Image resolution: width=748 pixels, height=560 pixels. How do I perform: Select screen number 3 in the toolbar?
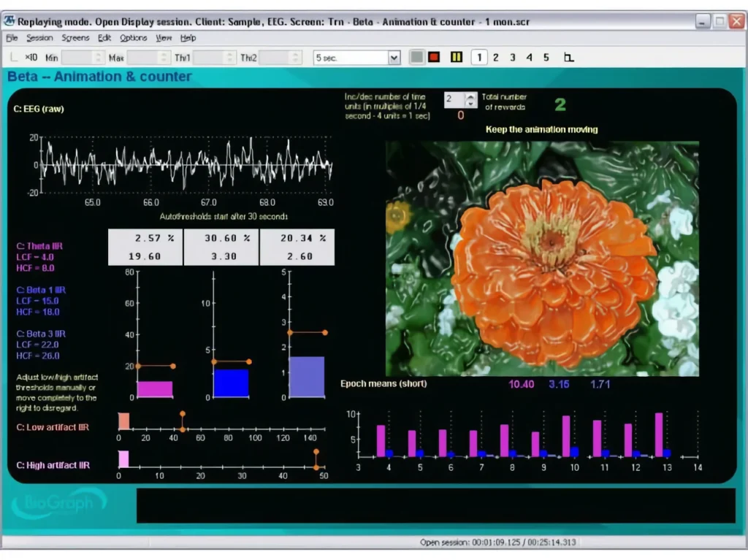tap(513, 58)
